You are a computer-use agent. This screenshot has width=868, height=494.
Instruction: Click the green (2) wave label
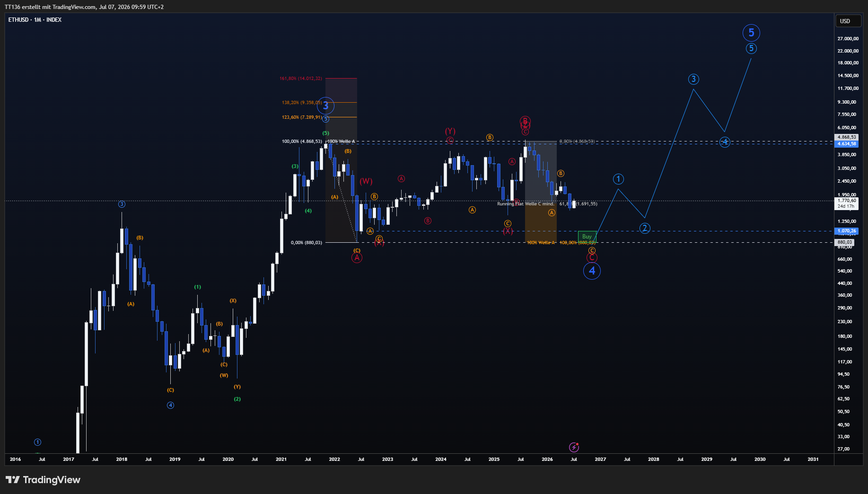[x=237, y=399]
